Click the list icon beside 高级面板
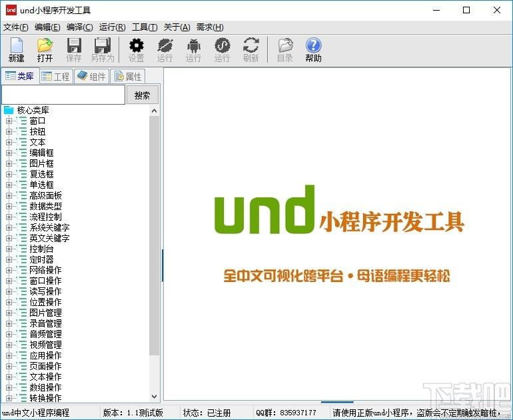Image resolution: width=513 pixels, height=420 pixels. pos(22,195)
